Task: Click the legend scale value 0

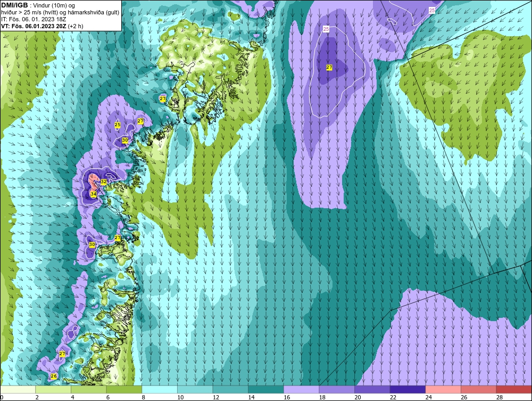Action: coord(2,397)
